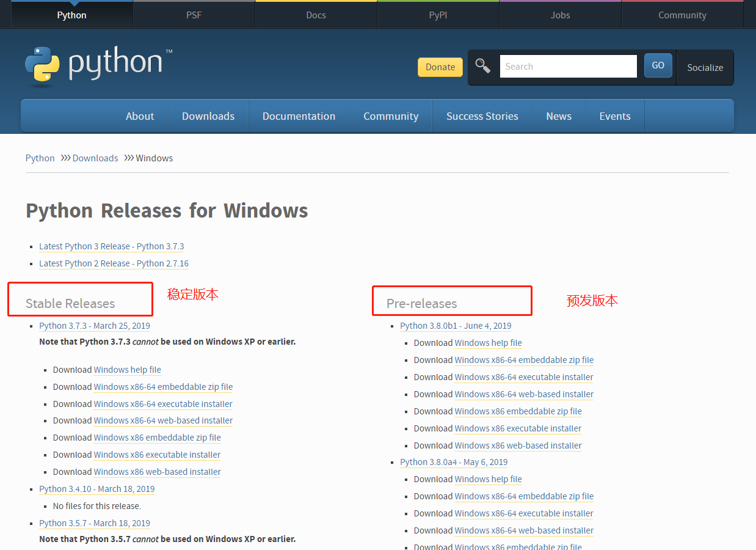Download 3.8.0b1 x86-64 executable installer
756x550 pixels.
524,377
